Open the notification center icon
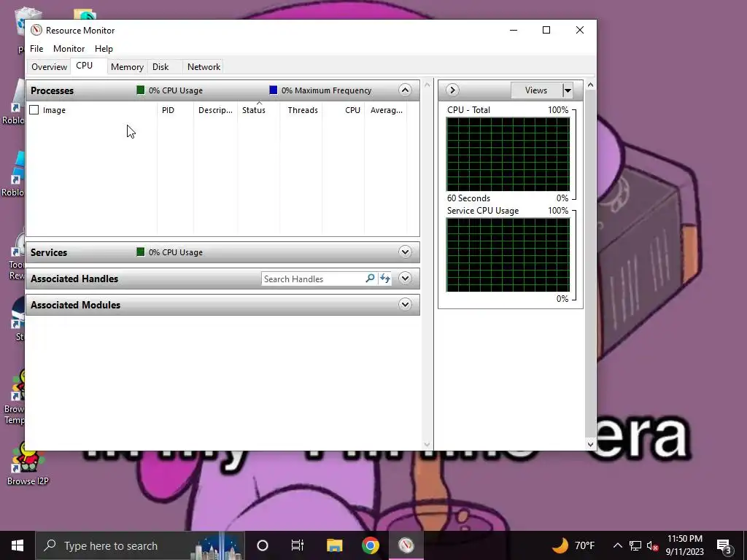Viewport: 747px width, 560px height. click(724, 545)
